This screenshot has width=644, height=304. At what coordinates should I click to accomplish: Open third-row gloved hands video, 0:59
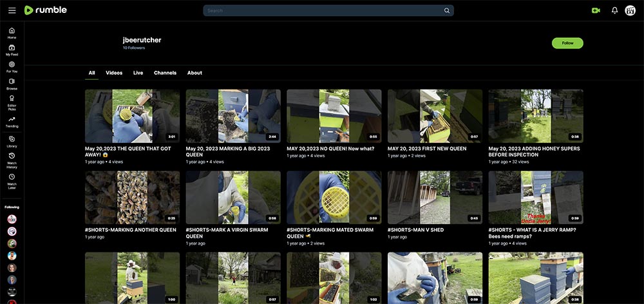[435, 278]
